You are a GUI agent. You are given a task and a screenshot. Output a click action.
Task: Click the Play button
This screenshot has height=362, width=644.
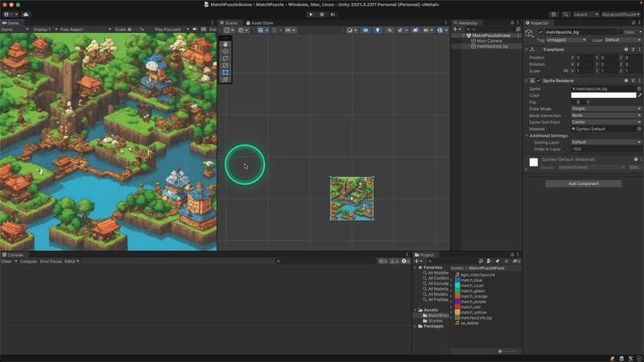coord(311,14)
